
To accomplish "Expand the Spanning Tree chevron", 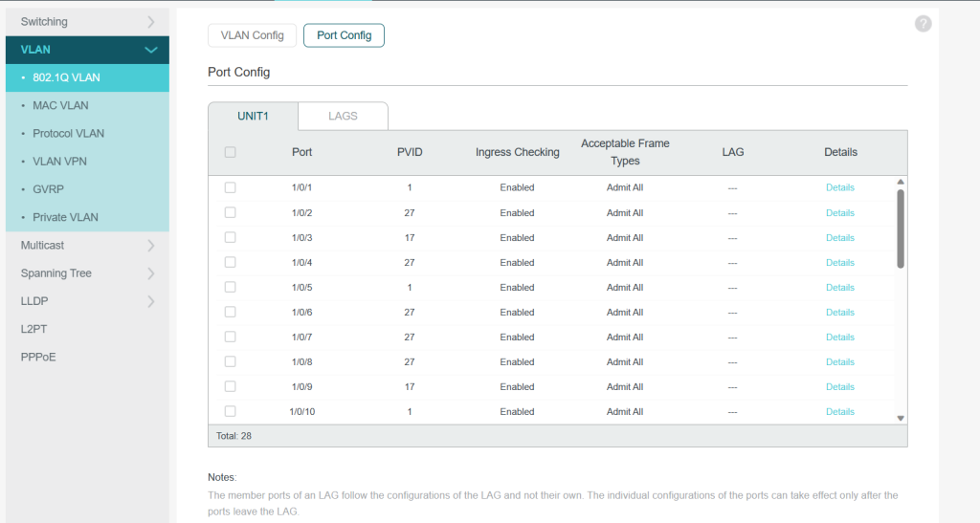I will click(150, 273).
